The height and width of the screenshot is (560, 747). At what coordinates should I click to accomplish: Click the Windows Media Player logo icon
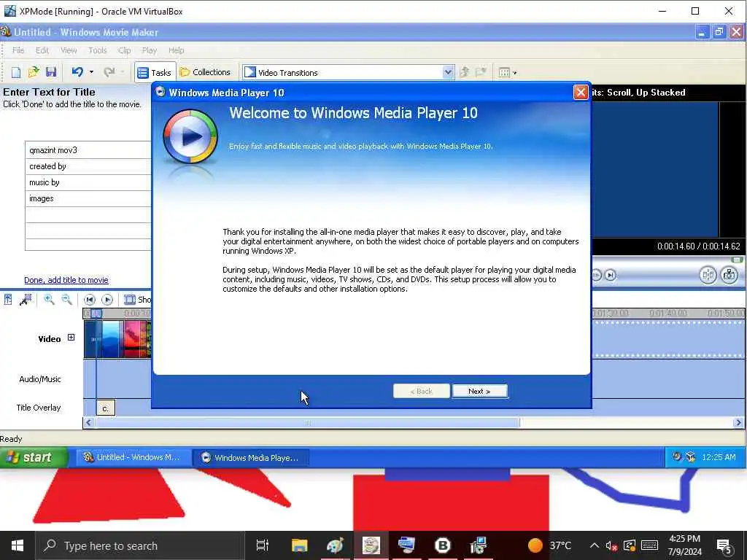click(x=190, y=136)
